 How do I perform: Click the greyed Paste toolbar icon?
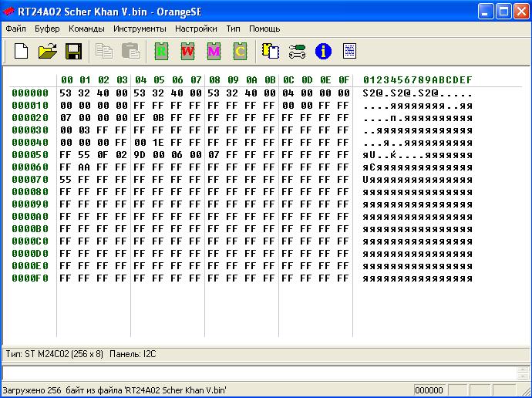[131, 51]
